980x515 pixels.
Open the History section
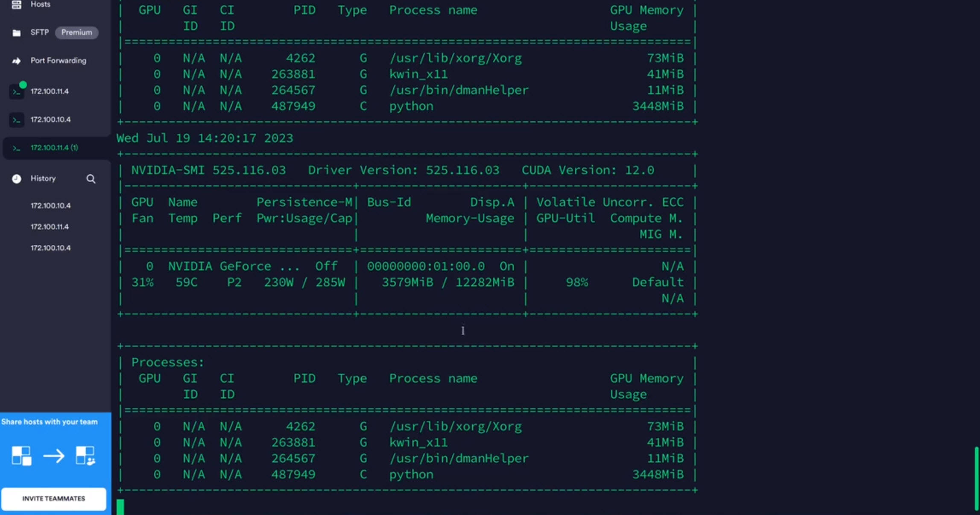[43, 178]
